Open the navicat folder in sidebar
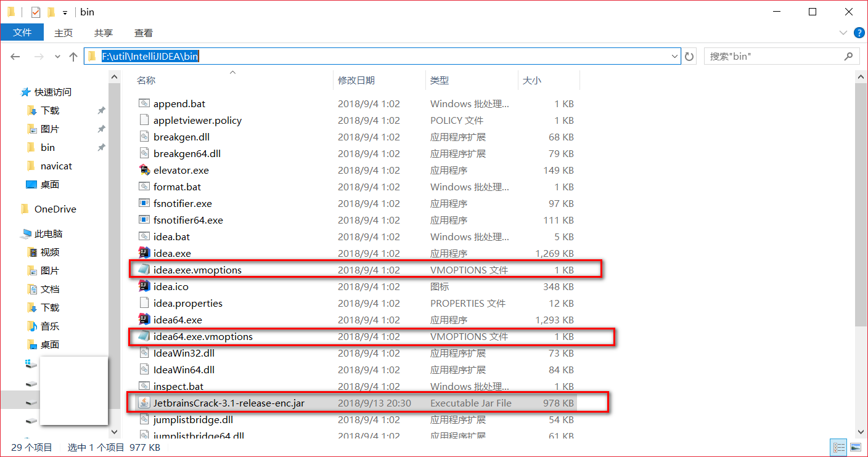The height and width of the screenshot is (457, 868). [56, 166]
